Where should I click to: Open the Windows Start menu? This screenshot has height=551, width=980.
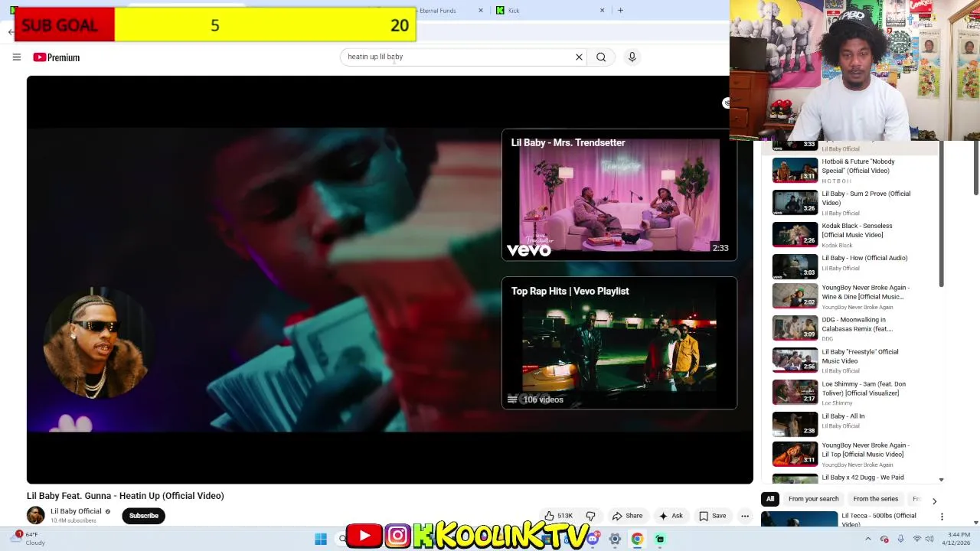coord(321,539)
